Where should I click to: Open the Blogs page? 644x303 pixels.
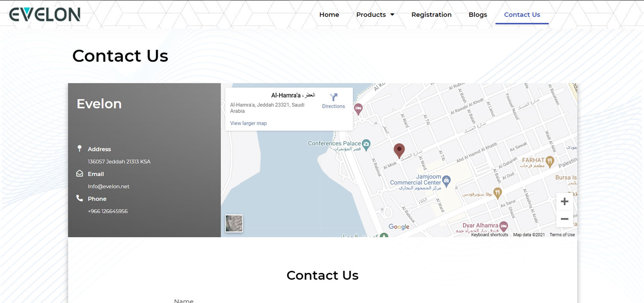(477, 15)
